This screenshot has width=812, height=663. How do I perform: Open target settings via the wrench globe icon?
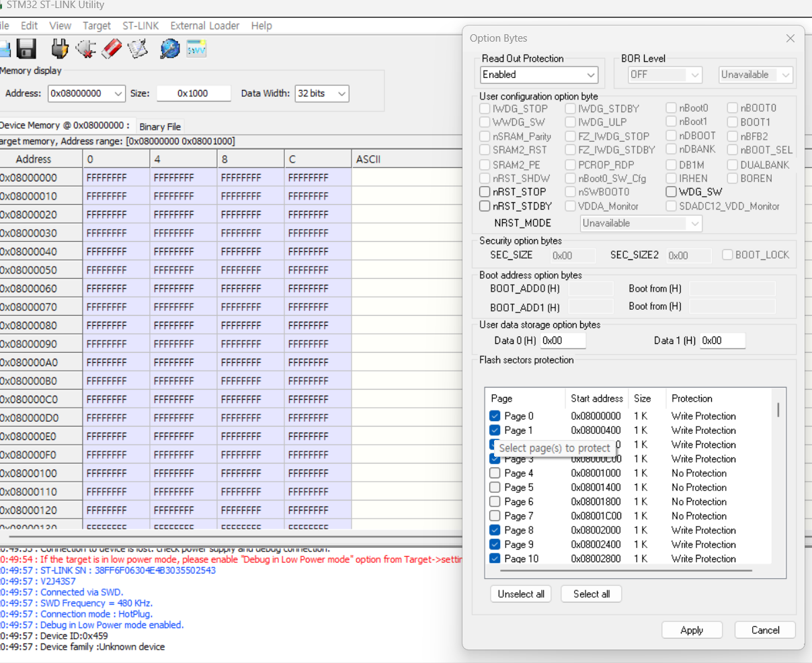[169, 48]
